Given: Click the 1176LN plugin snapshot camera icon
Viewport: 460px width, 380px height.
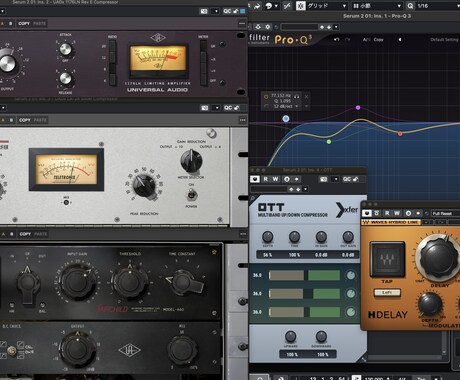Looking at the screenshot, I should pos(204,11).
